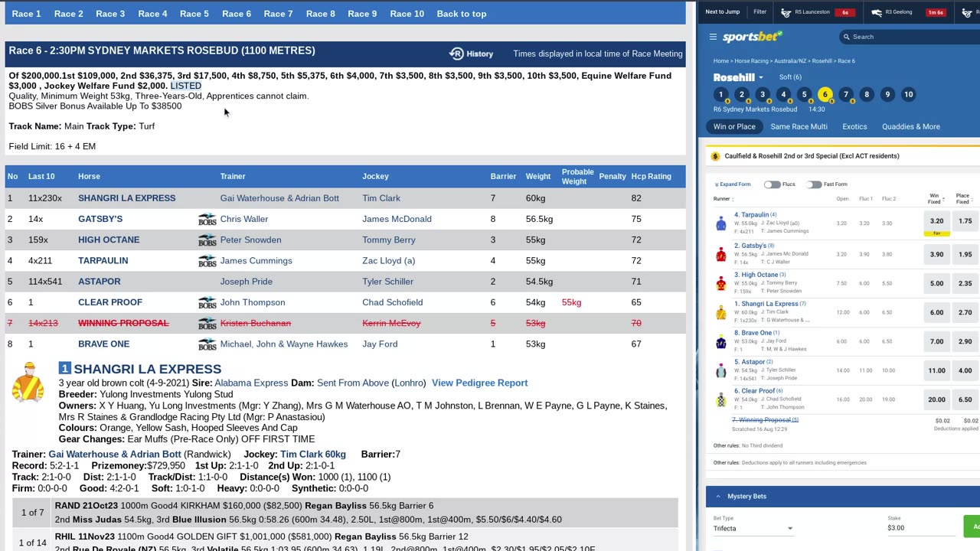Click Gatsby's red silks icon in Sportsbet
The height and width of the screenshot is (551, 980).
point(720,254)
